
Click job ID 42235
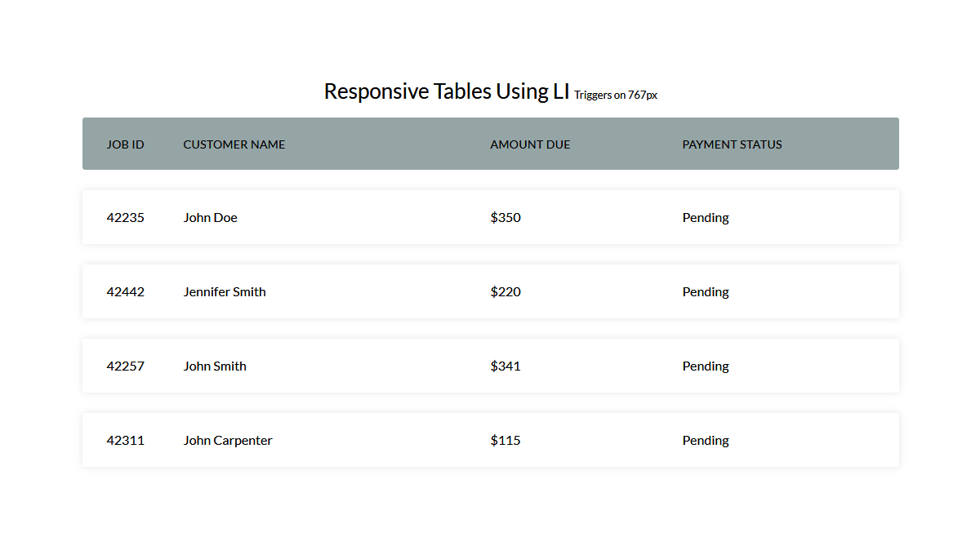coord(126,218)
